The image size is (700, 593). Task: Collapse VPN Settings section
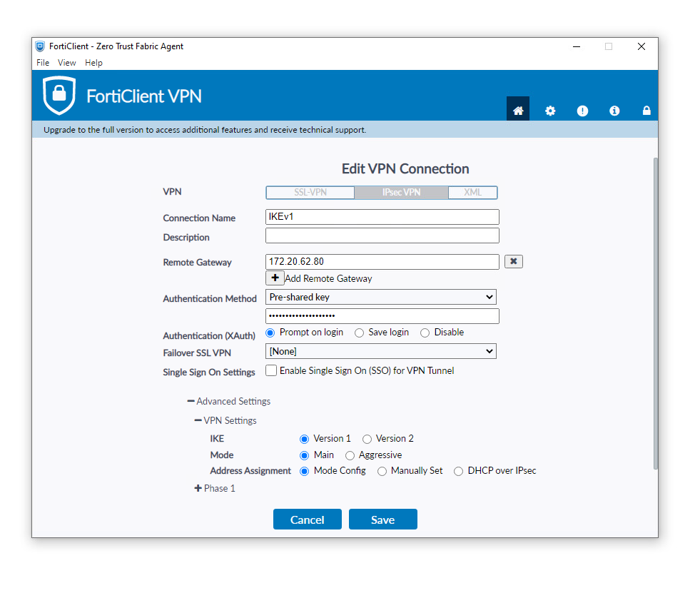pyautogui.click(x=225, y=420)
